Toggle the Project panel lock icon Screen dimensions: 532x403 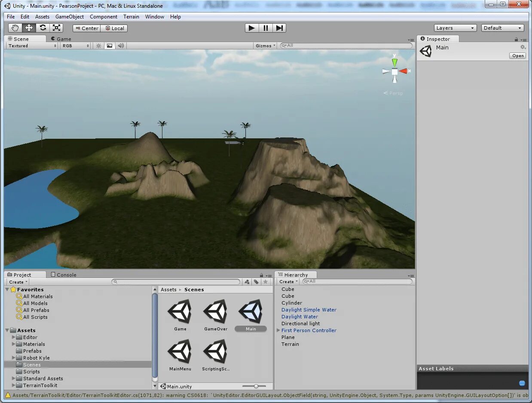click(x=261, y=275)
